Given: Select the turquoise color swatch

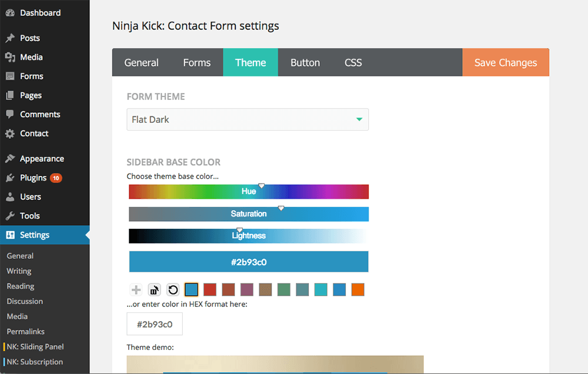Looking at the screenshot, I should [x=320, y=289].
